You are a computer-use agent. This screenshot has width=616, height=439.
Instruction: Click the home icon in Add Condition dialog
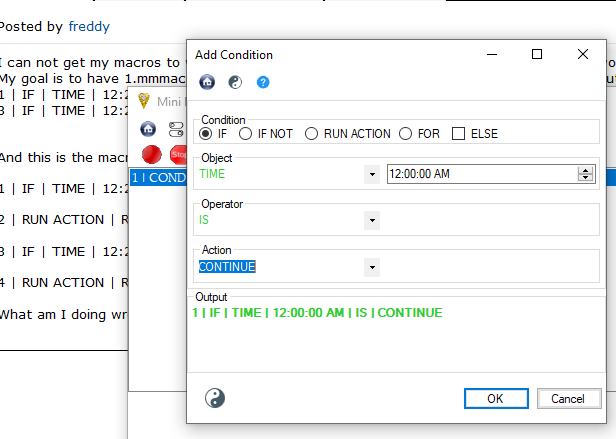pyautogui.click(x=207, y=82)
